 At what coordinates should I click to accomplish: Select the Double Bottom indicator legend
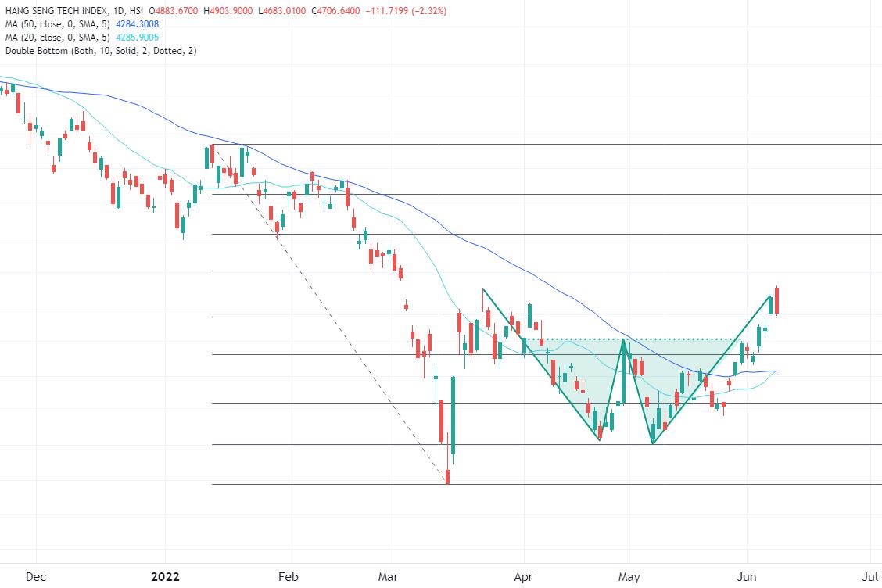point(101,51)
